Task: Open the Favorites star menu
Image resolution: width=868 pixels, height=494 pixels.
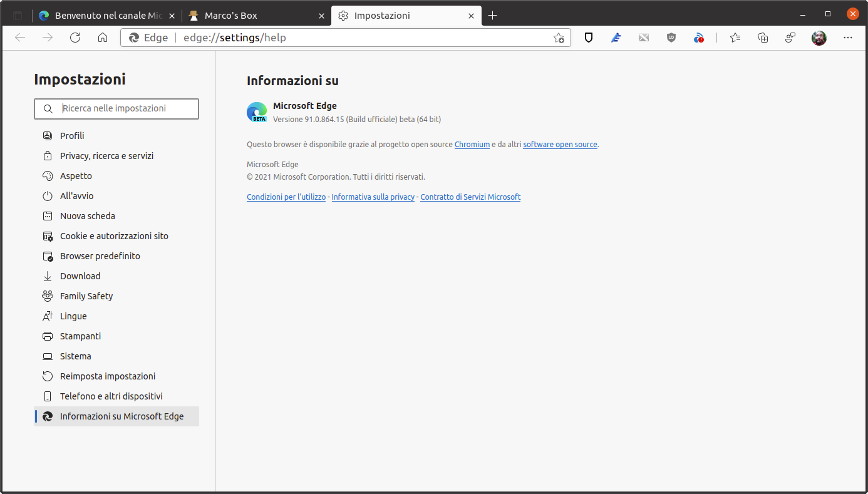Action: (735, 38)
